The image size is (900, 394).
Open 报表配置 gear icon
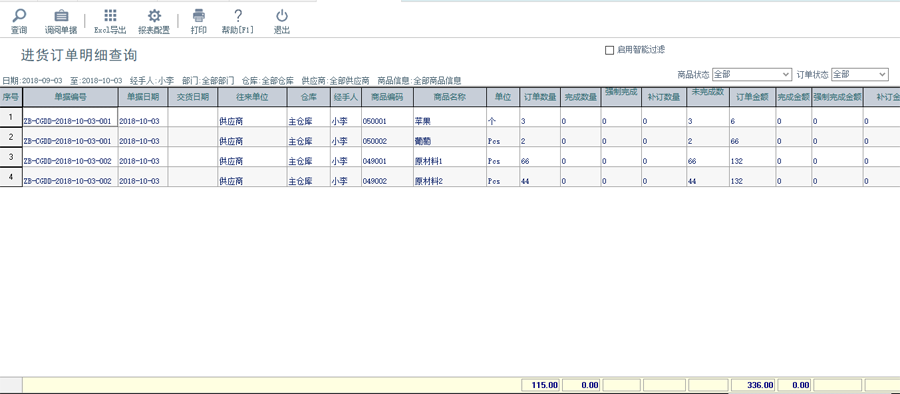(x=154, y=16)
